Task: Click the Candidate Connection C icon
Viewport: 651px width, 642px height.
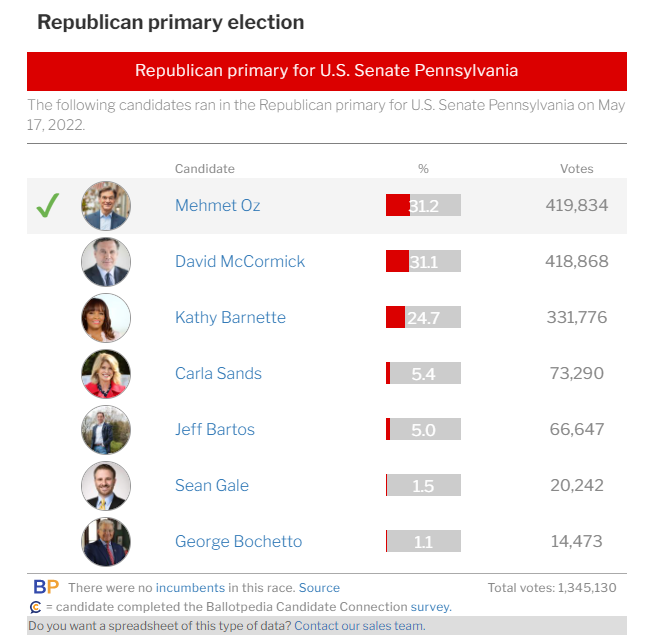Action: [x=35, y=607]
